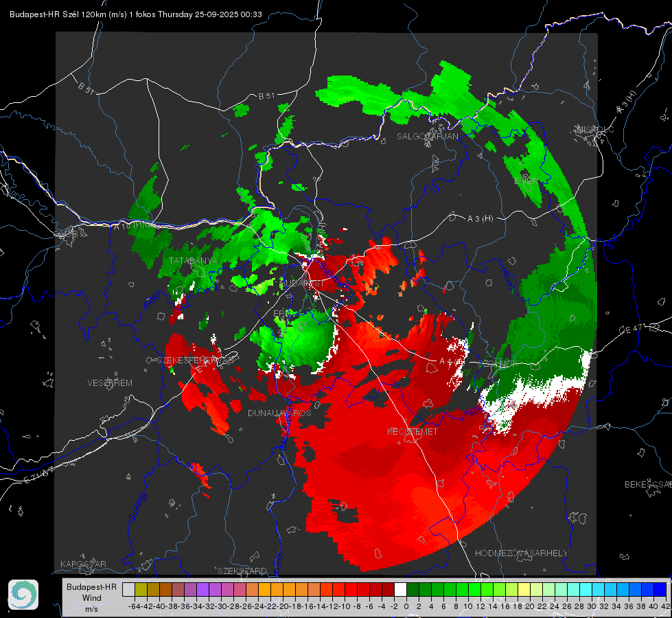Click the KAPOSVÁR city label
Image resolution: width=672 pixels, height=618 pixels.
83,564
